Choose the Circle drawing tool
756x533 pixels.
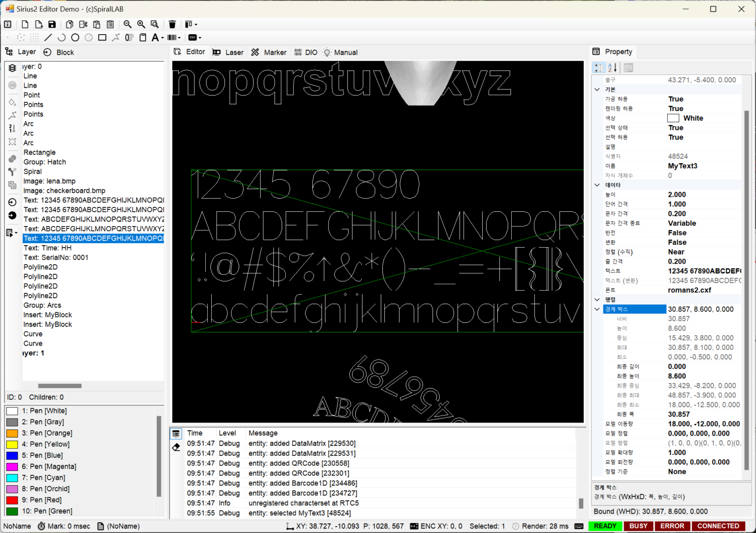[x=75, y=38]
